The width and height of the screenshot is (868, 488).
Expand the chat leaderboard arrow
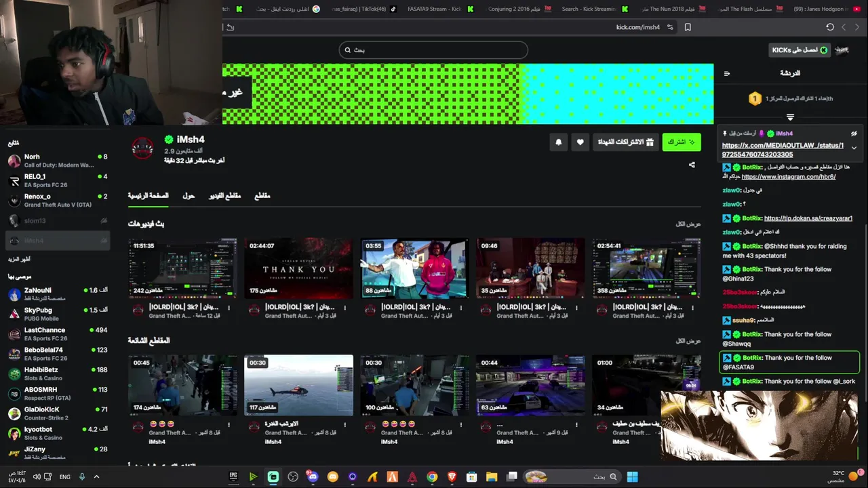pos(790,117)
